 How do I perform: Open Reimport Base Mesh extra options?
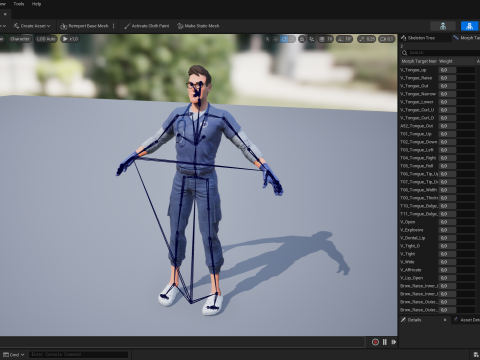(x=114, y=26)
